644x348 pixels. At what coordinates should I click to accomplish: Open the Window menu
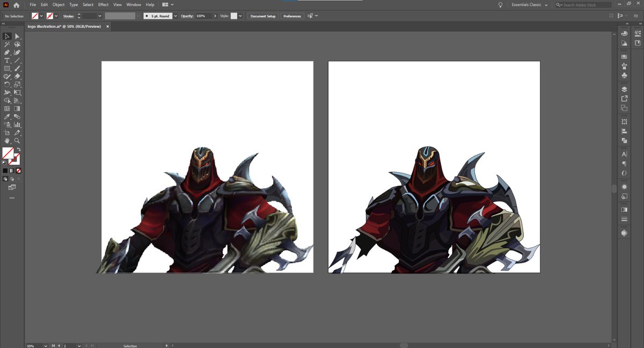134,5
